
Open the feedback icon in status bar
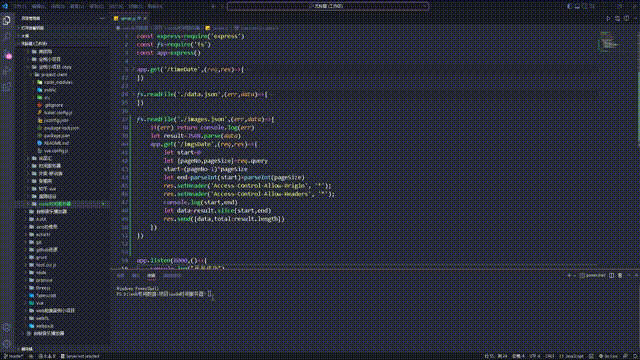click(x=625, y=356)
